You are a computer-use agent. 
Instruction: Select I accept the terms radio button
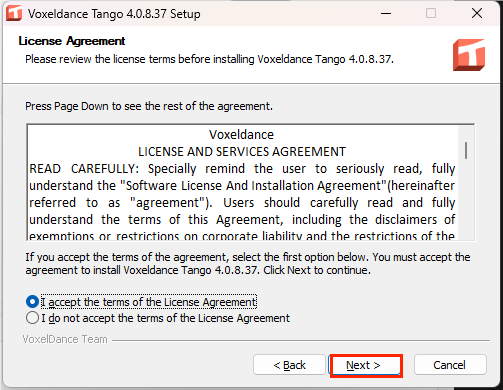click(x=32, y=302)
